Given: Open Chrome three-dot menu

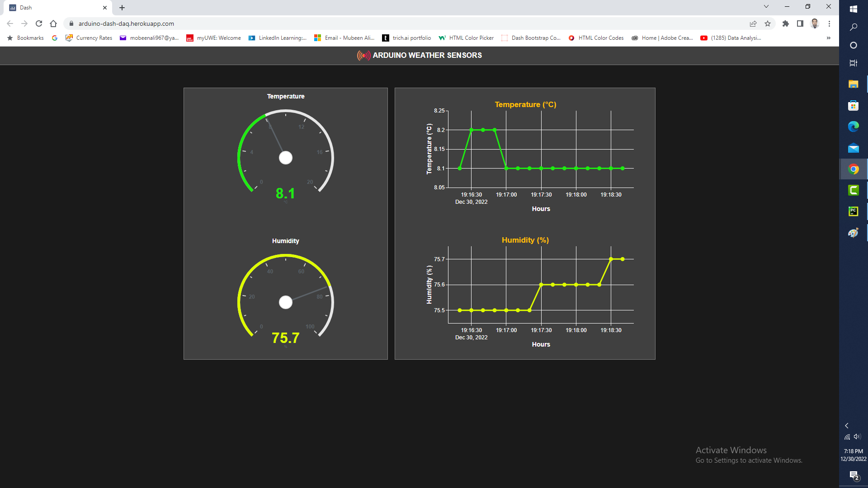Looking at the screenshot, I should point(829,23).
